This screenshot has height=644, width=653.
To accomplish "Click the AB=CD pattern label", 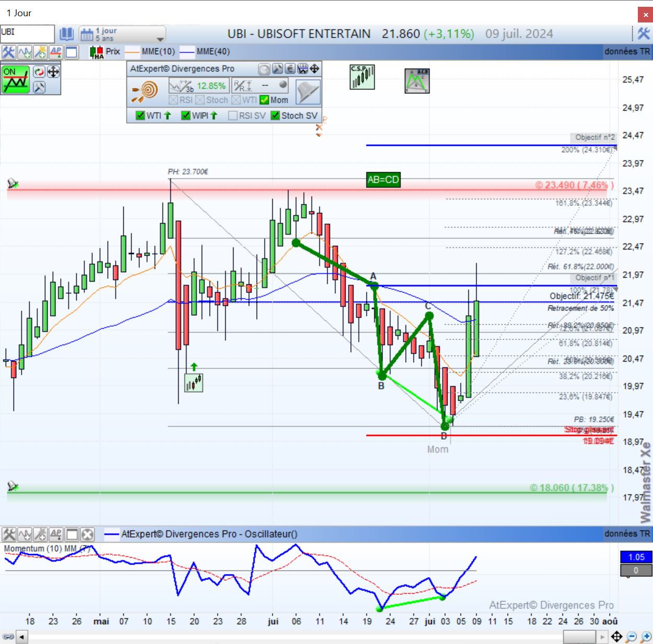I will [x=383, y=180].
